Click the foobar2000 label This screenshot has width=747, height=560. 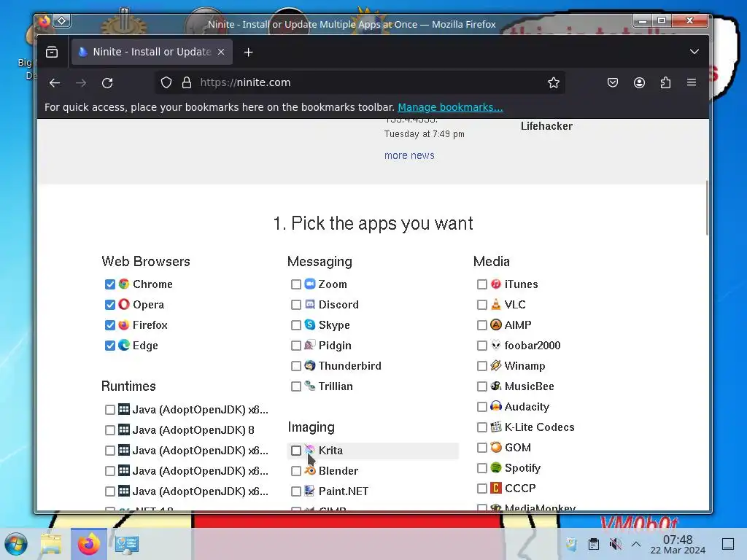[533, 345]
